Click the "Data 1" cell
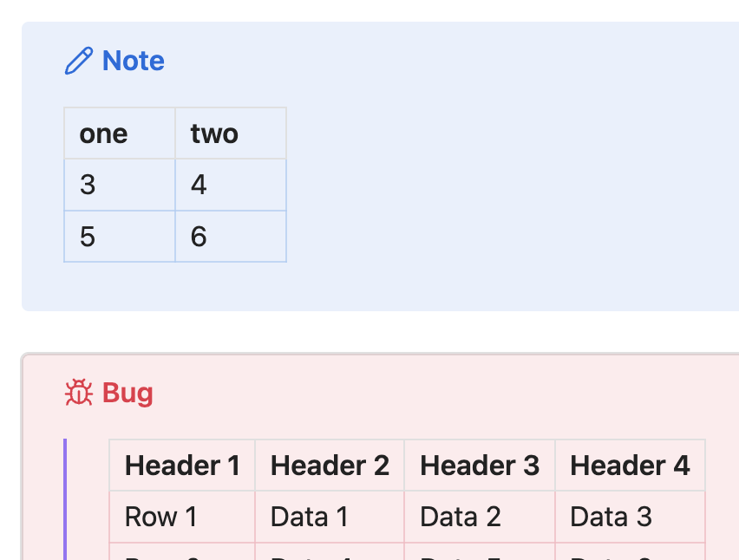Image resolution: width=739 pixels, height=560 pixels. pos(330,518)
